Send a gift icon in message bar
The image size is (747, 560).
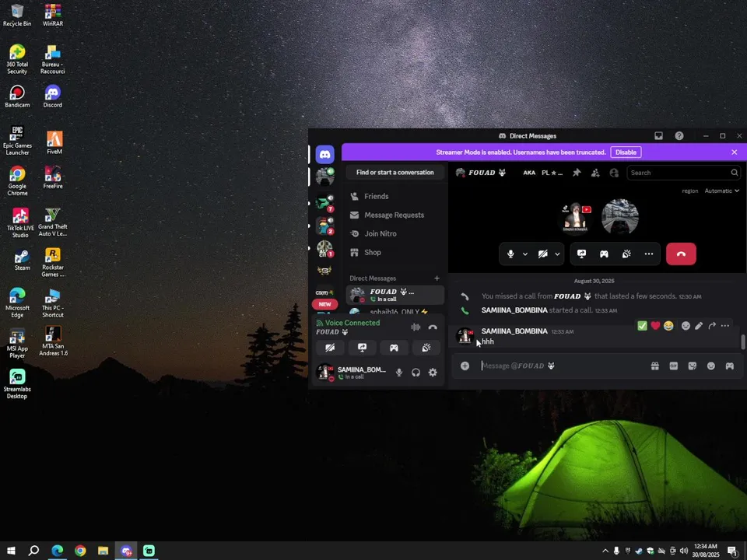pos(655,366)
